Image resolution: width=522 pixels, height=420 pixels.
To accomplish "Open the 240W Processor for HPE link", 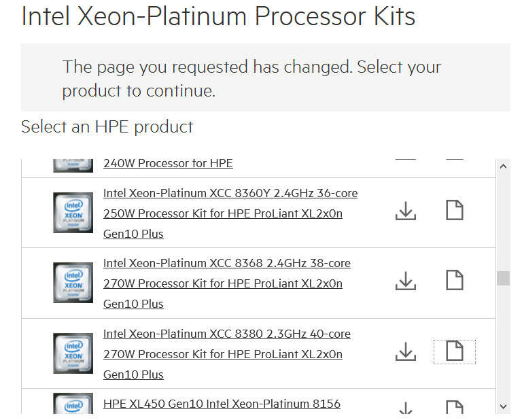I will (x=168, y=163).
